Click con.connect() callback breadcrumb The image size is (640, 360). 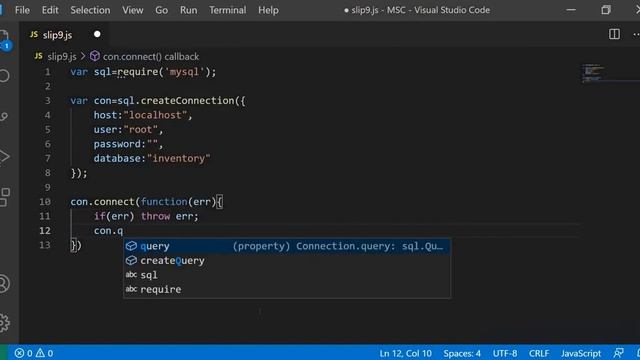(x=151, y=56)
